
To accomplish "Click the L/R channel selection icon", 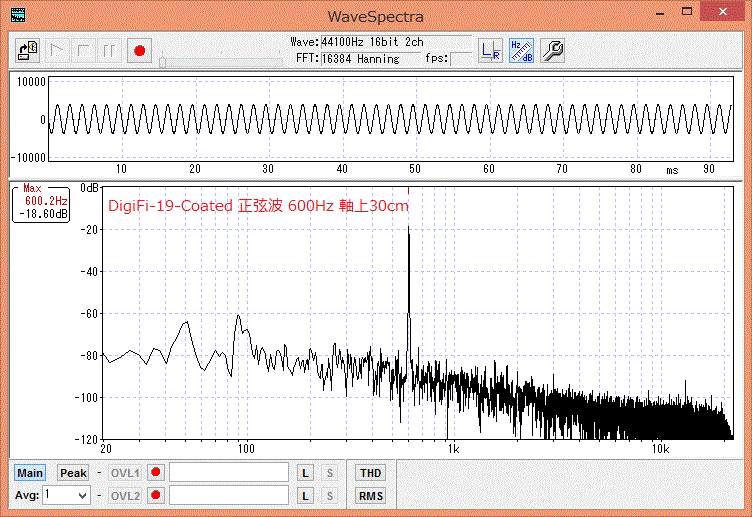I will point(490,51).
